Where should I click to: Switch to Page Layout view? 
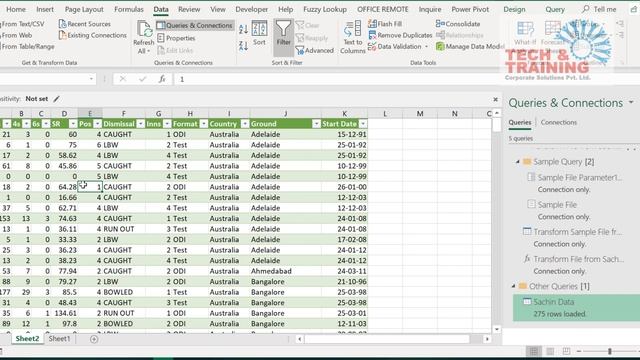coord(550,351)
